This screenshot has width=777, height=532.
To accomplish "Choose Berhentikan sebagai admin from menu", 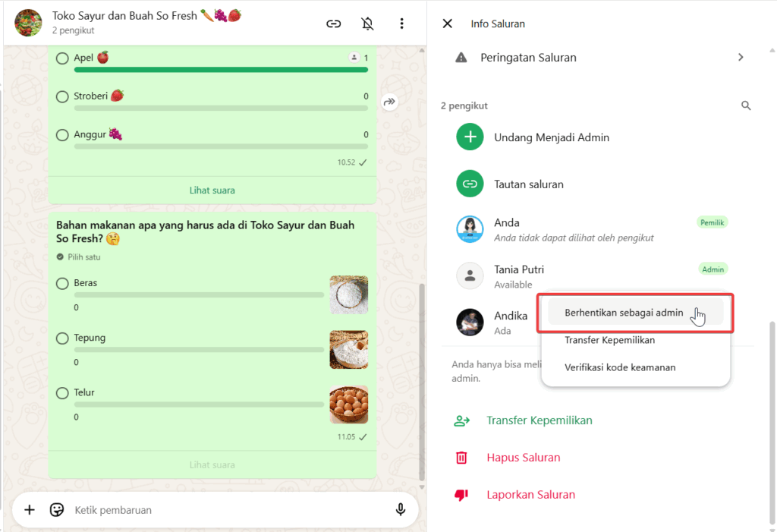I will (624, 313).
